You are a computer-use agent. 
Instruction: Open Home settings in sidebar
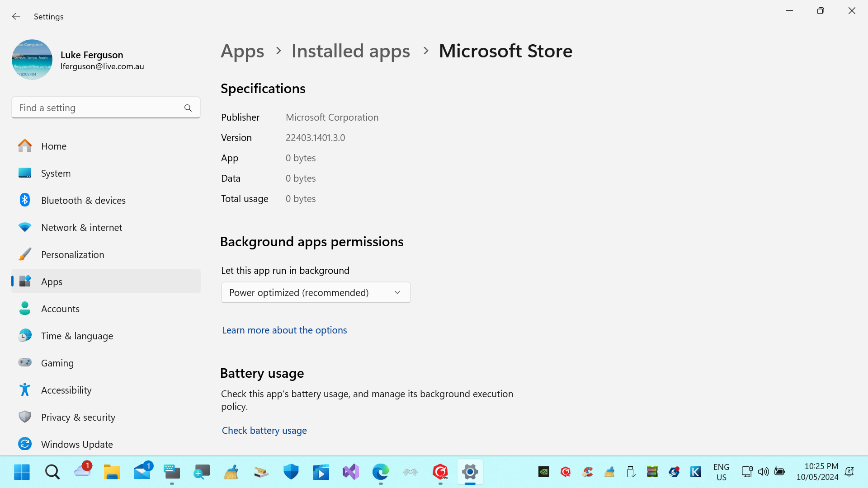coord(106,146)
